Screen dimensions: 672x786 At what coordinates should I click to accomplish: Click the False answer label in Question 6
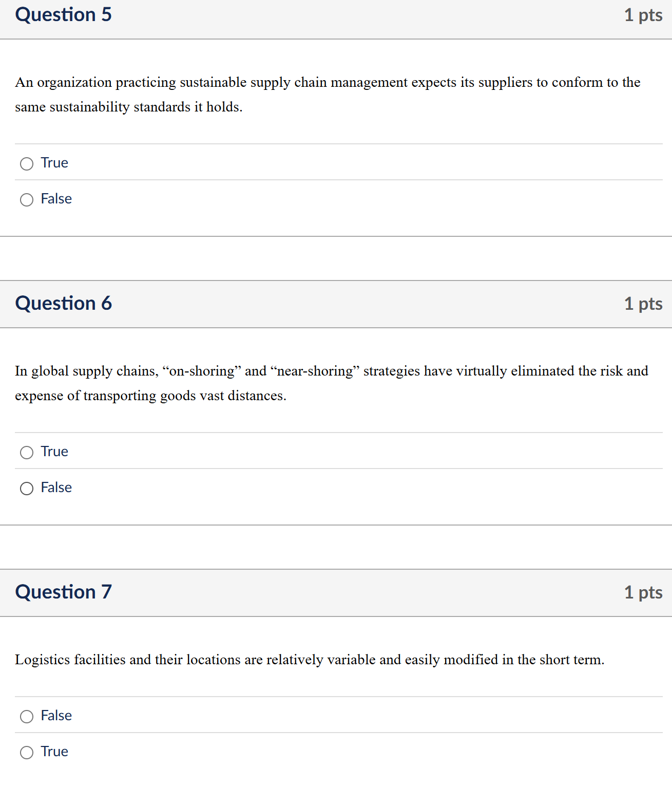(56, 488)
